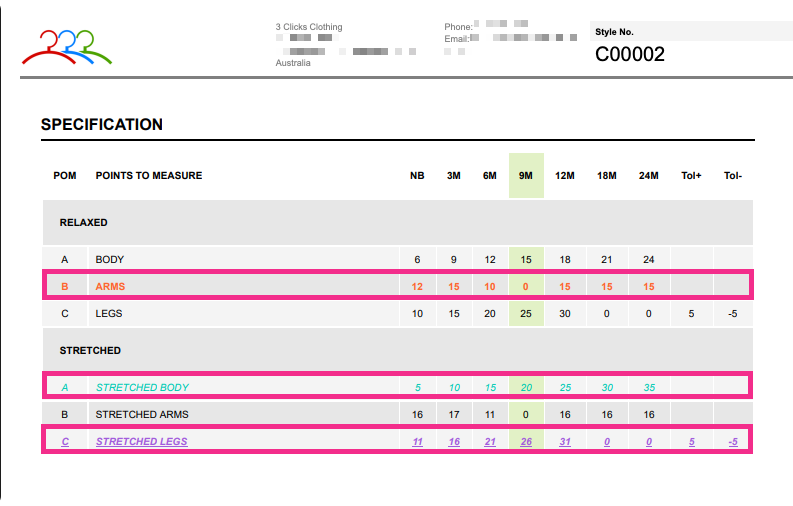Select the Tol+ column header
The height and width of the screenshot is (506, 793).
click(691, 176)
